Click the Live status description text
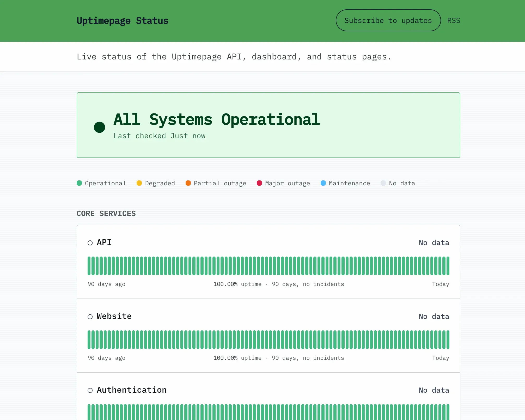The width and height of the screenshot is (525, 420). click(x=234, y=57)
